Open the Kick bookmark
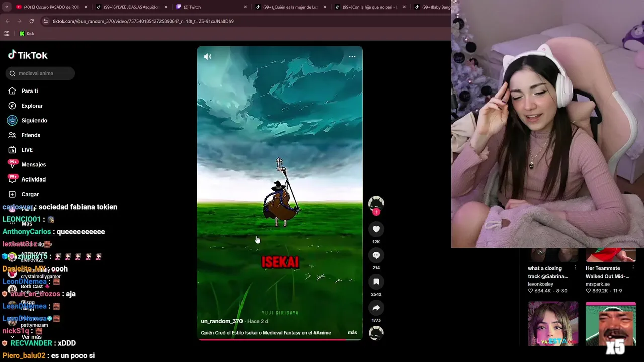Image resolution: width=644 pixels, height=362 pixels. click(x=27, y=34)
